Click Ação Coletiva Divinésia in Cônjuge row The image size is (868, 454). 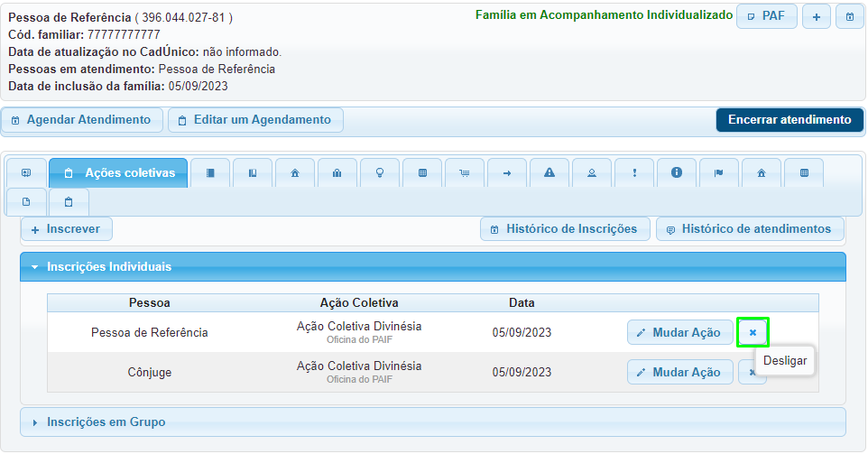click(359, 366)
